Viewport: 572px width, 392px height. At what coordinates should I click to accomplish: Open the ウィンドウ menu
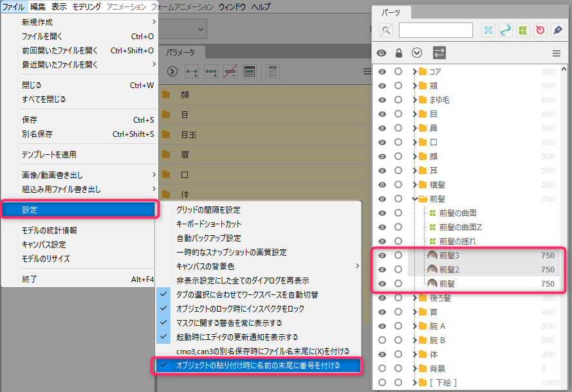click(232, 7)
